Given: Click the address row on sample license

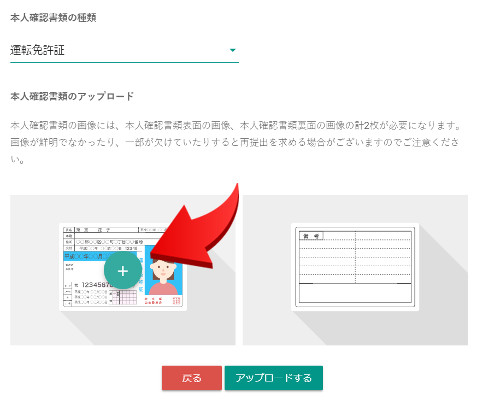Looking at the screenshot, I should click(x=105, y=242).
